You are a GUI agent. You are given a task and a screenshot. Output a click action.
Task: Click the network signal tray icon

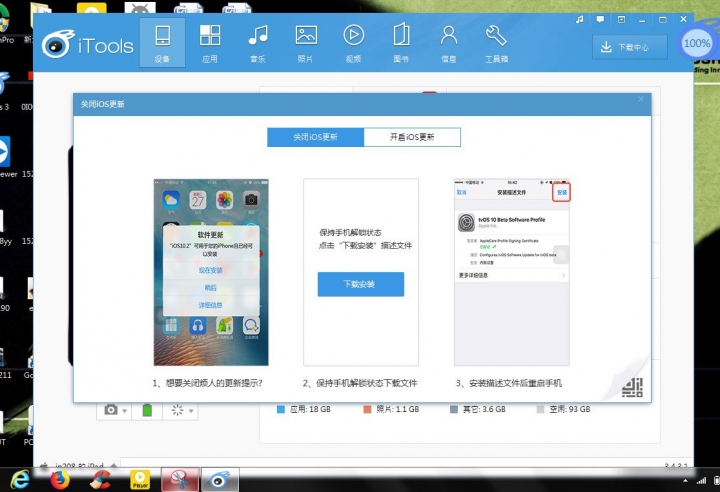(x=701, y=481)
